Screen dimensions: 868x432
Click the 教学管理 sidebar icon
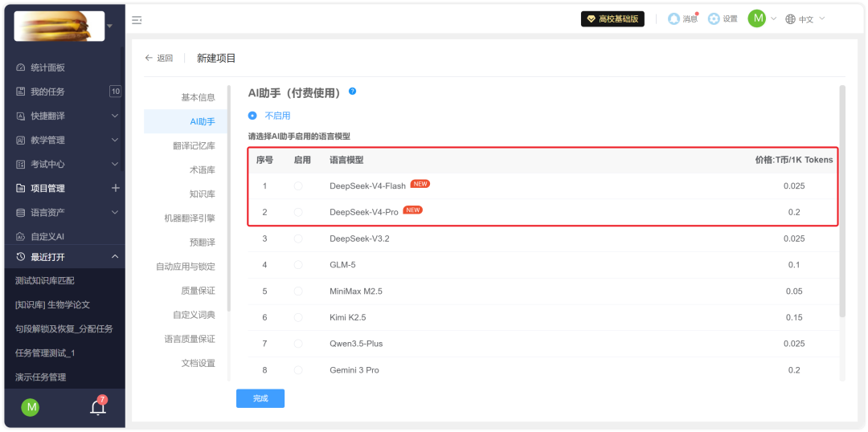coord(20,140)
